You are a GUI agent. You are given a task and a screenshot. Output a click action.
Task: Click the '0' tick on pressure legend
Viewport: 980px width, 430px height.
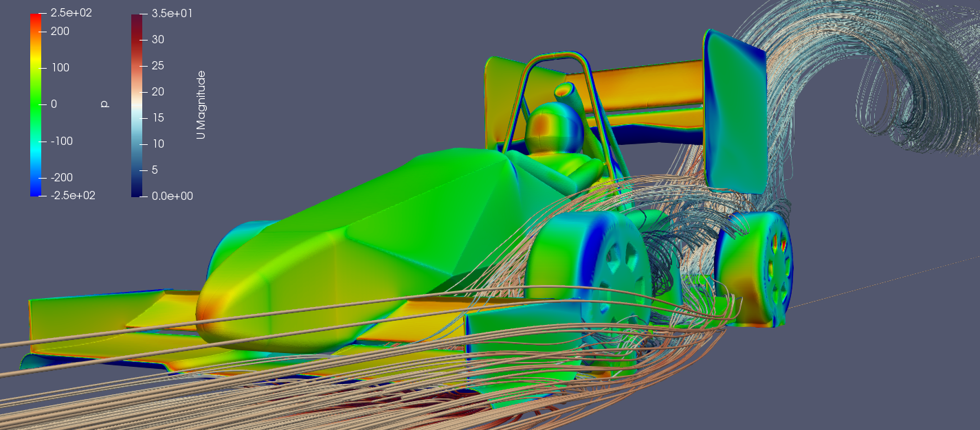click(53, 104)
